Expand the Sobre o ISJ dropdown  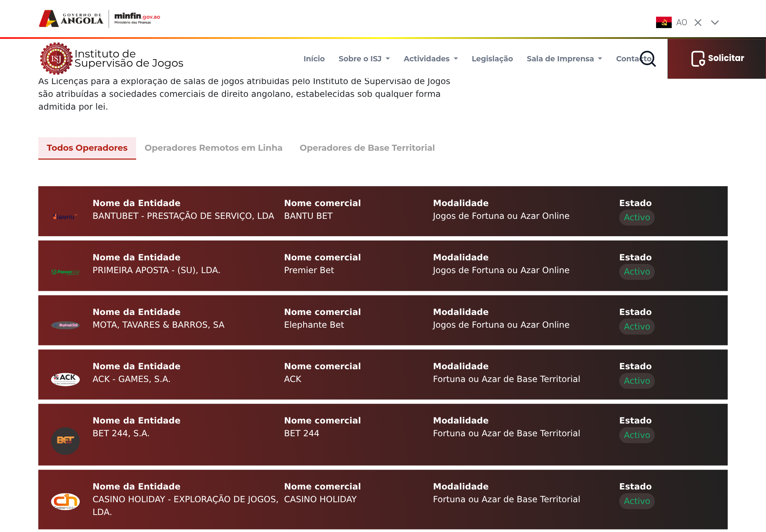364,59
